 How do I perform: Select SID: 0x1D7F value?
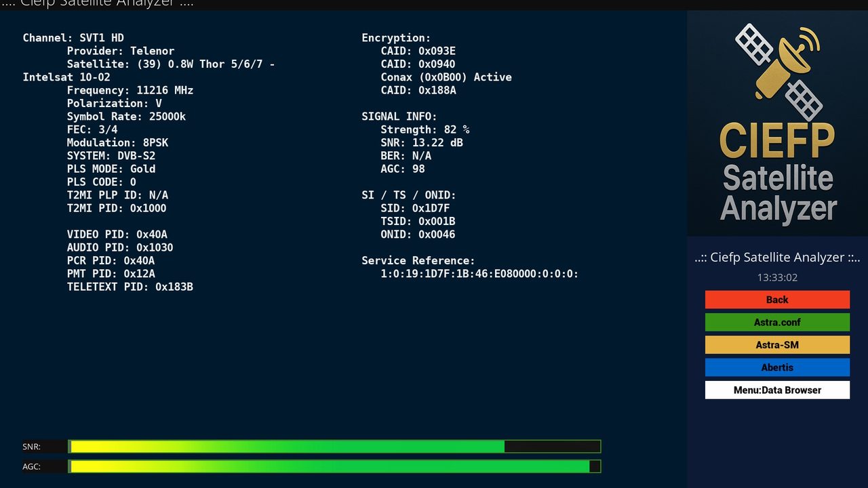(416, 208)
